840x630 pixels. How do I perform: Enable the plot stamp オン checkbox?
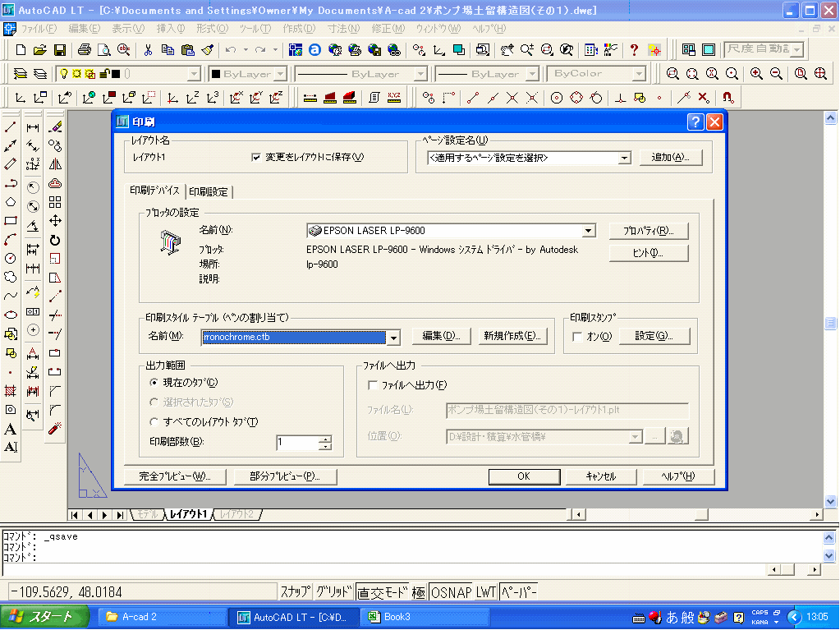click(x=577, y=337)
